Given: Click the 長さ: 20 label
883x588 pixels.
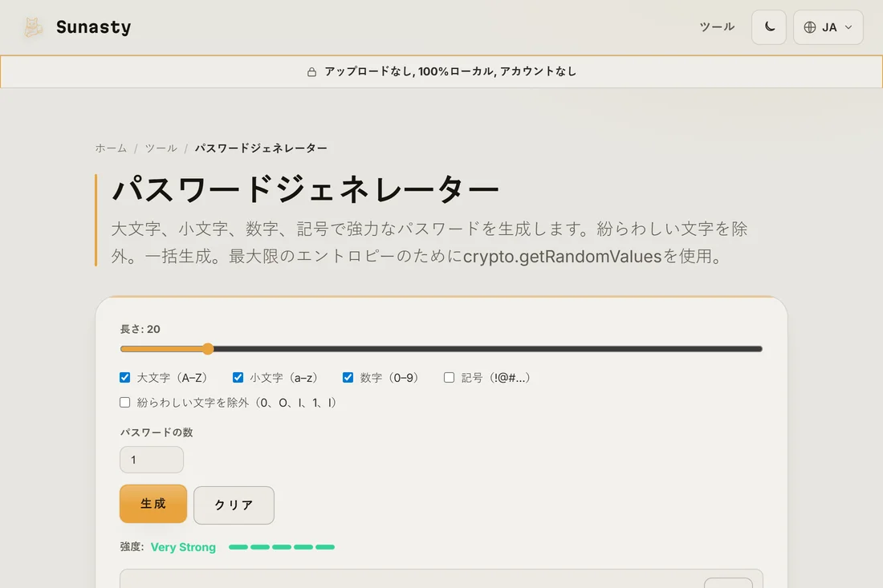Looking at the screenshot, I should pyautogui.click(x=140, y=329).
